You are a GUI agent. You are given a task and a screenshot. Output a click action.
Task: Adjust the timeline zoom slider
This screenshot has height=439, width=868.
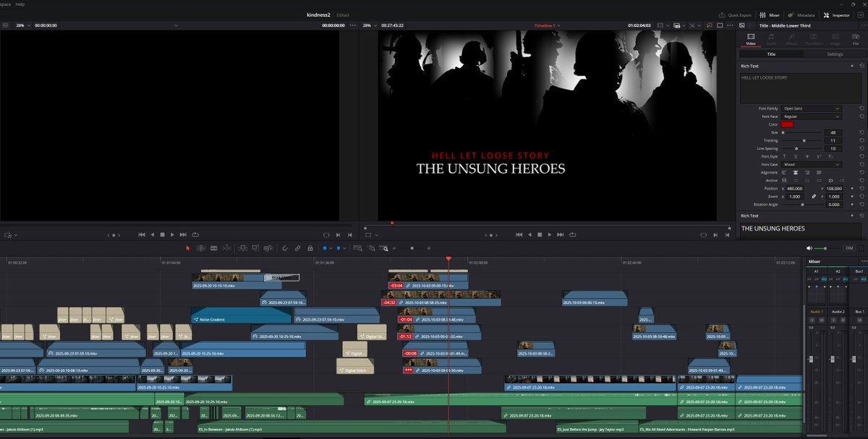tap(412, 248)
